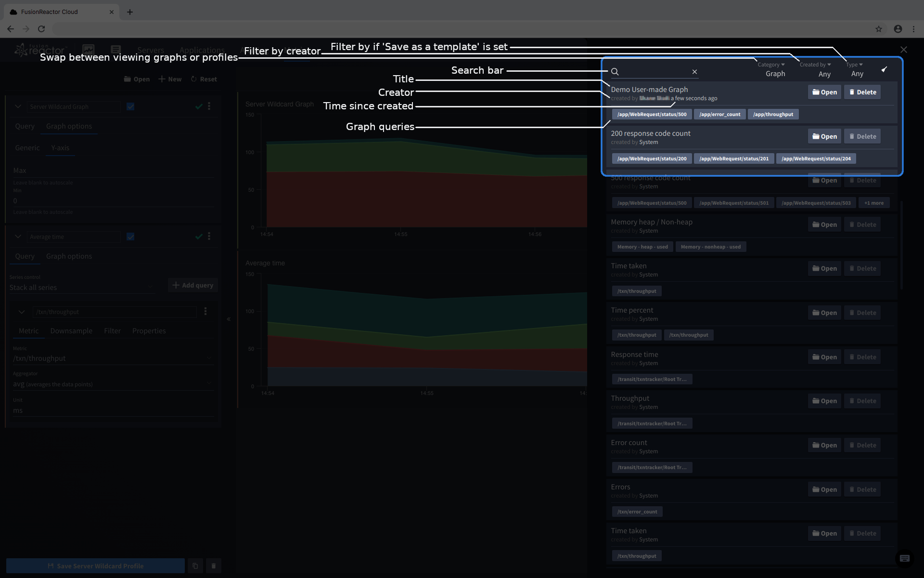Click the search magnifier icon in graph browser
This screenshot has height=578, width=924.
pos(615,72)
